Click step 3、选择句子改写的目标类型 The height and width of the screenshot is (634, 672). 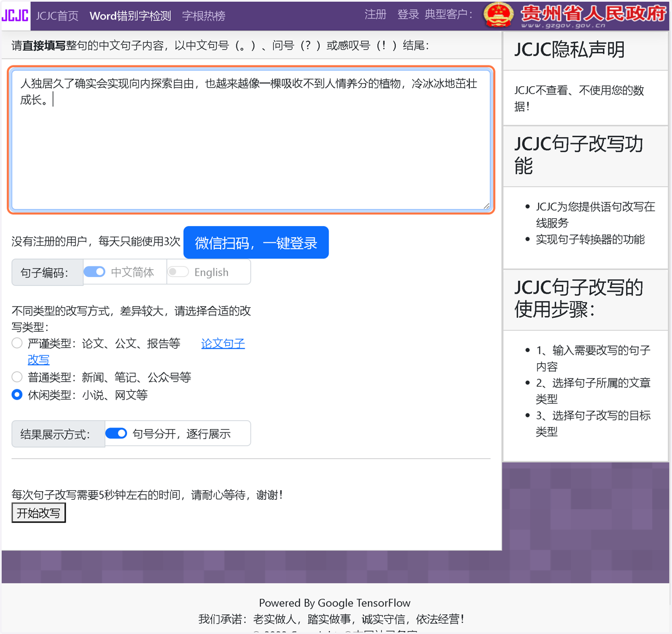pyautogui.click(x=593, y=423)
